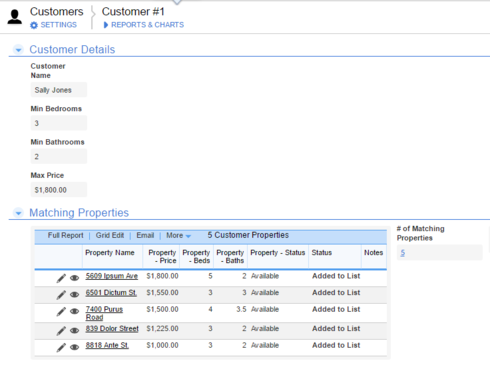Select Grid Edit option
The width and height of the screenshot is (490, 375).
110,235
